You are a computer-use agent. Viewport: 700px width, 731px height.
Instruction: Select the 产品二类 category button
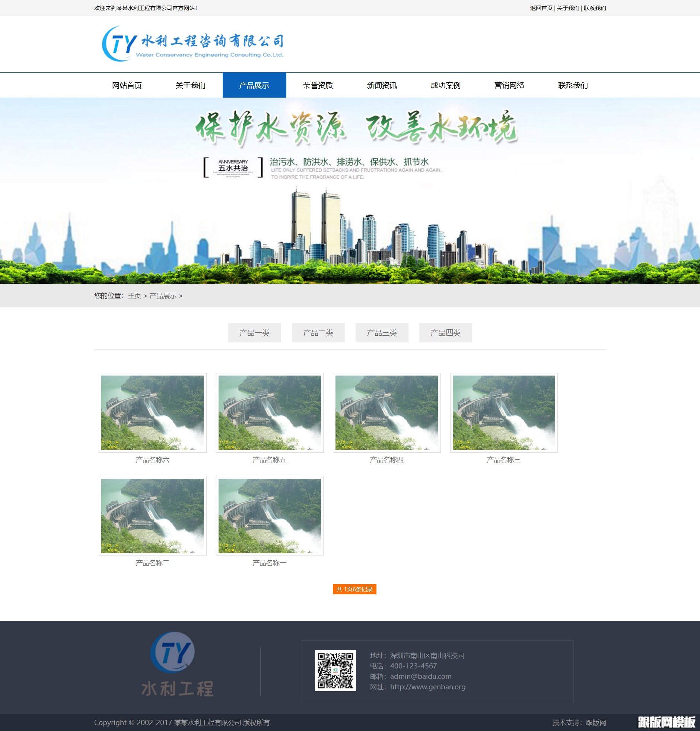click(x=318, y=333)
